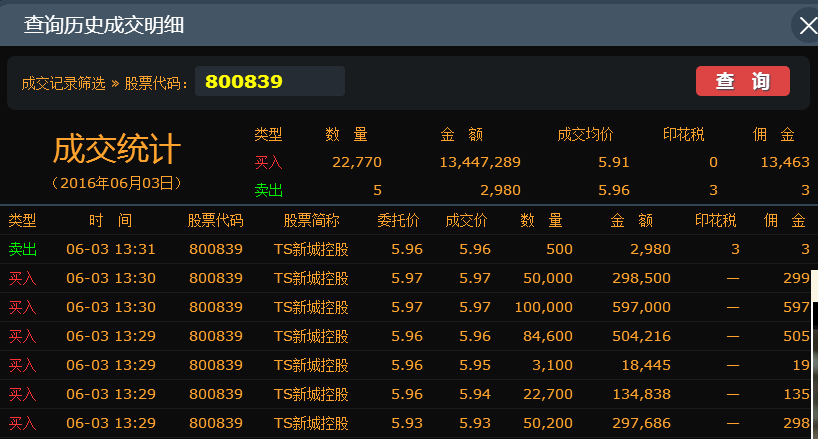
Task: Select the row with amount 504,216
Action: [400, 336]
